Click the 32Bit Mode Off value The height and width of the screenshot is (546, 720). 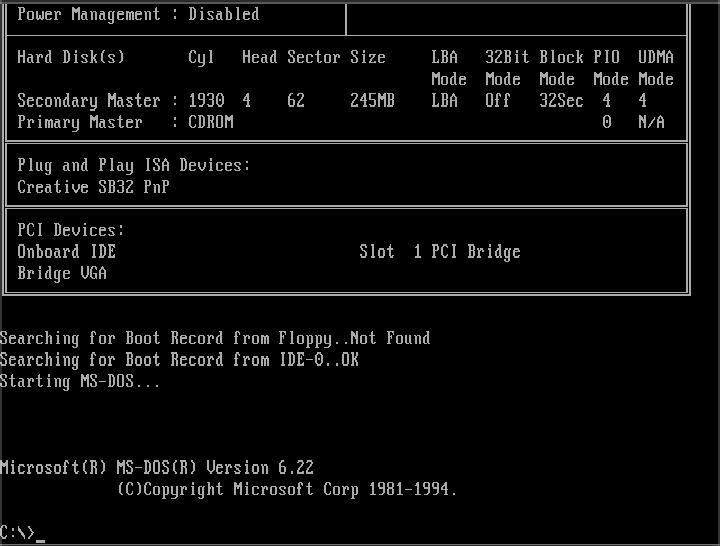coord(498,101)
